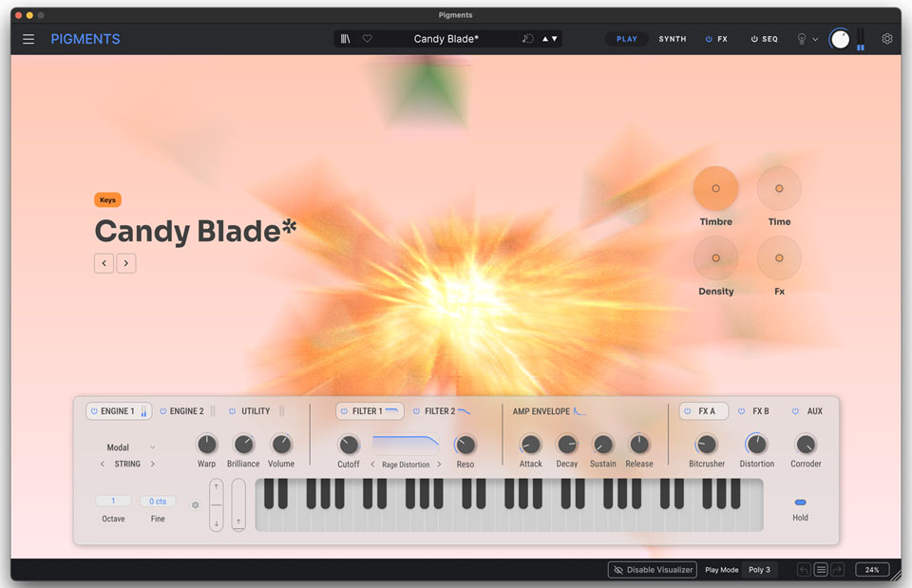Open the settings gear icon

tap(887, 39)
